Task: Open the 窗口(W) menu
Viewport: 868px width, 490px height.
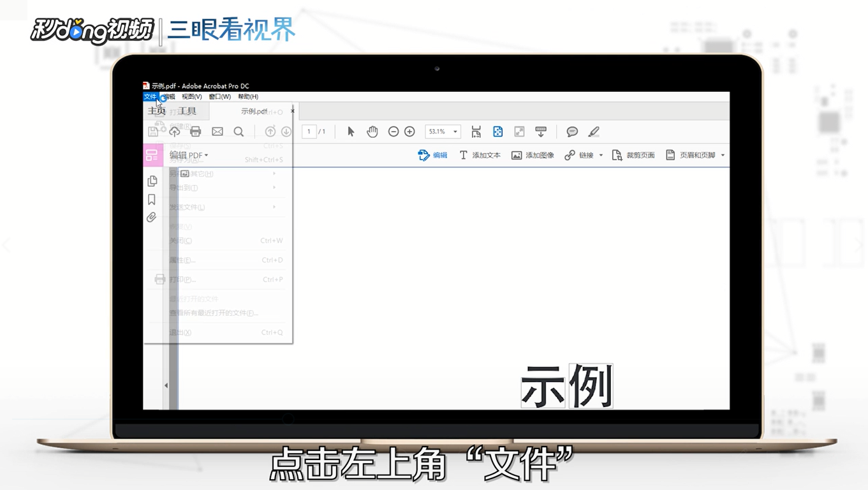Action: point(219,96)
